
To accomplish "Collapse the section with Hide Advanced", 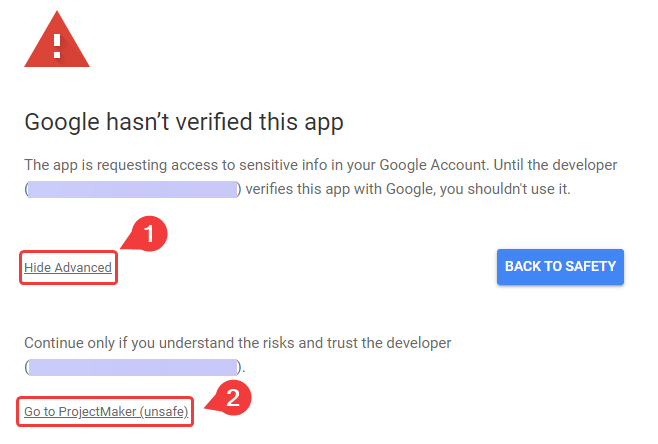I will [x=68, y=268].
